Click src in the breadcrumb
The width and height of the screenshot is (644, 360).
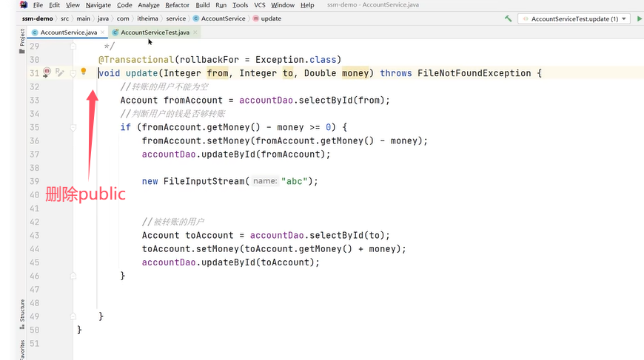[x=65, y=18]
